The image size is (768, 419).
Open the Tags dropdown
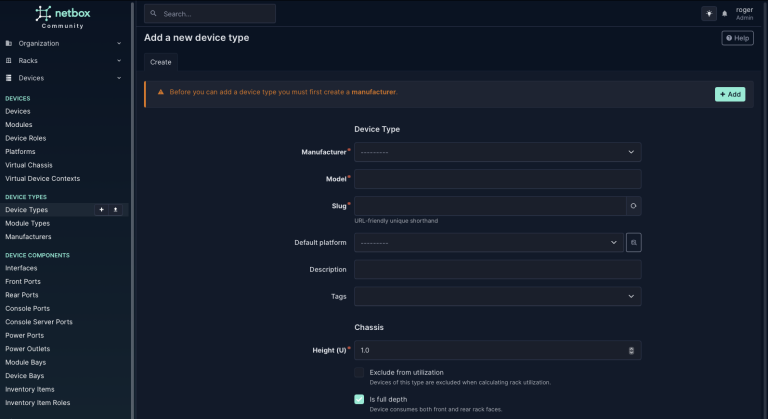(498, 296)
